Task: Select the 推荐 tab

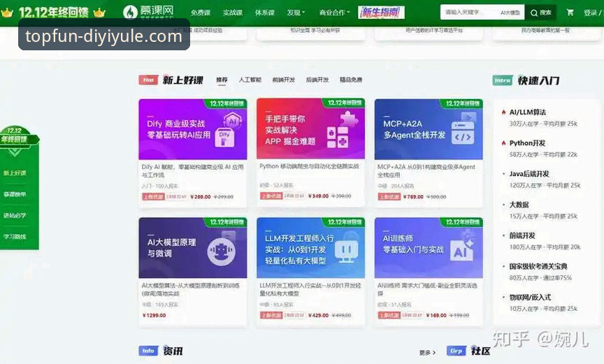Action: pos(222,80)
